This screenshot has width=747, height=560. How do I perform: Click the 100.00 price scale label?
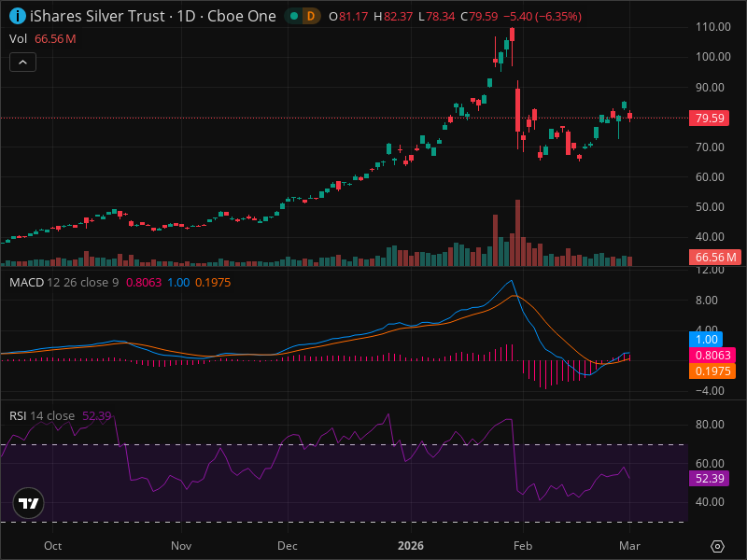pyautogui.click(x=712, y=57)
